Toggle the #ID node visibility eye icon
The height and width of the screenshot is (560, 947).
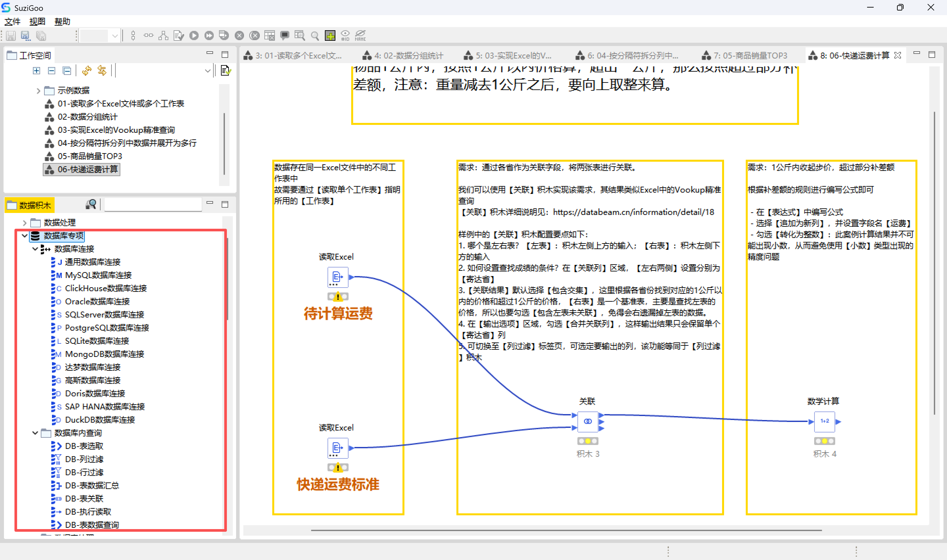pyautogui.click(x=345, y=36)
